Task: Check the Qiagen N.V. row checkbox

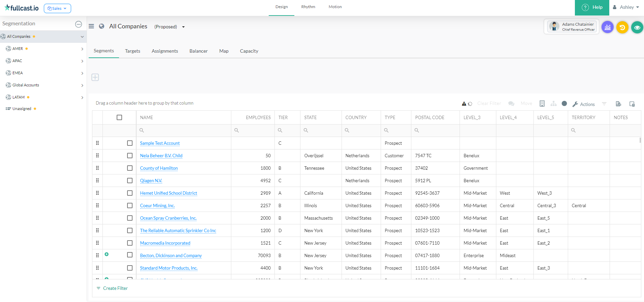Action: (130, 181)
